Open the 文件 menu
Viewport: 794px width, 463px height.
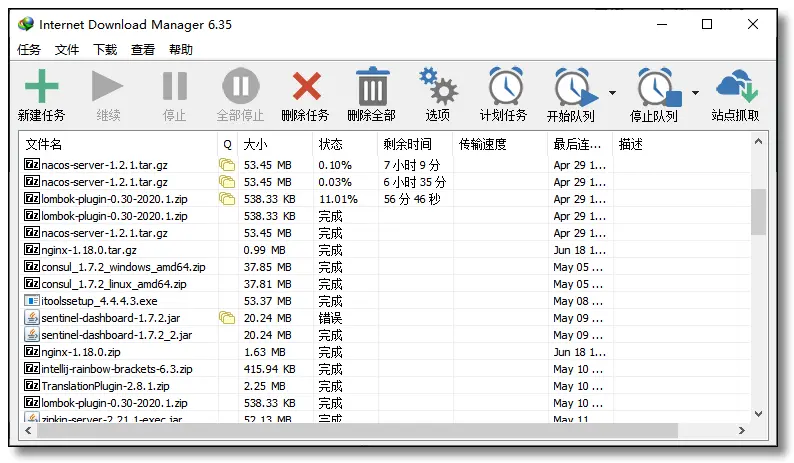(x=67, y=50)
